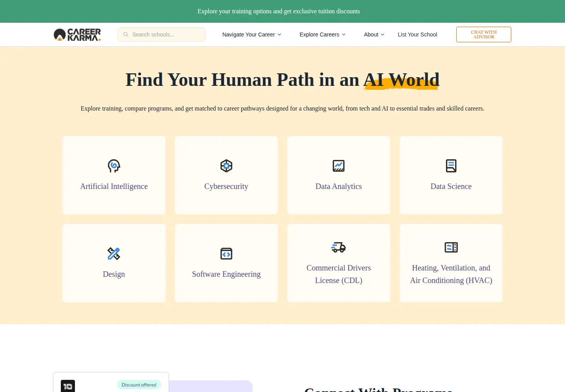Open the Explore Careers dropdown
This screenshot has height=392, width=565.
coord(323,34)
